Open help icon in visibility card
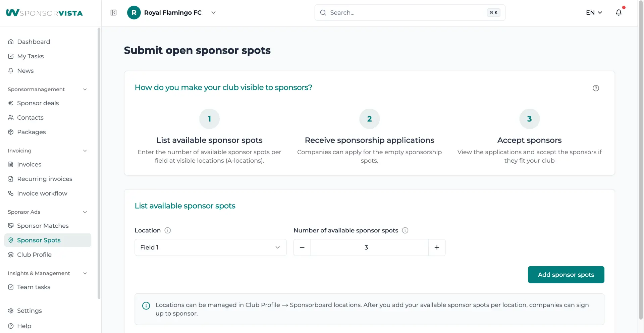This screenshot has height=333, width=644. pyautogui.click(x=596, y=88)
